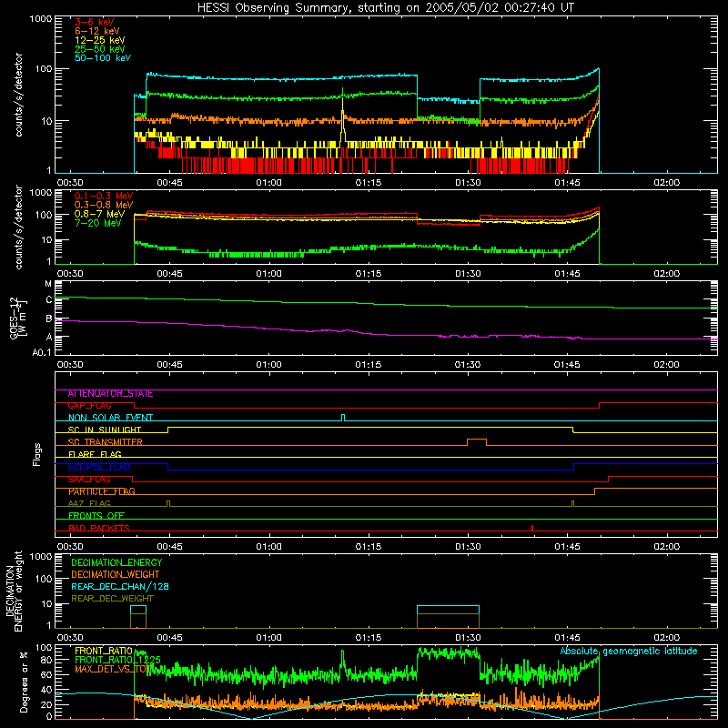728x728 pixels.
Task: Select the ATTENUATOR_STATE flag label
Action: [x=110, y=394]
